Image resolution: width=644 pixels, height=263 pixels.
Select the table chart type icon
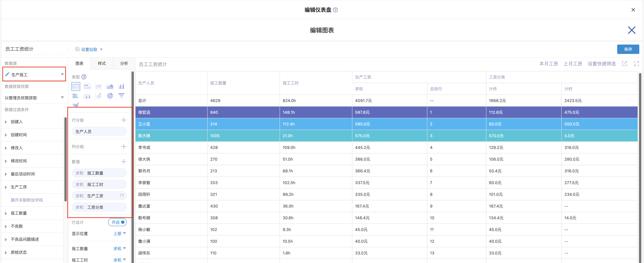point(76,86)
